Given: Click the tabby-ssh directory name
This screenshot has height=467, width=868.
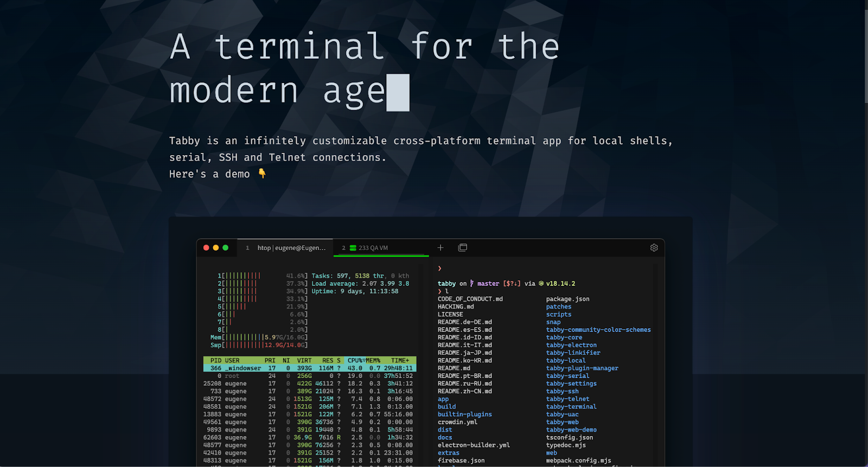Looking at the screenshot, I should (x=562, y=391).
